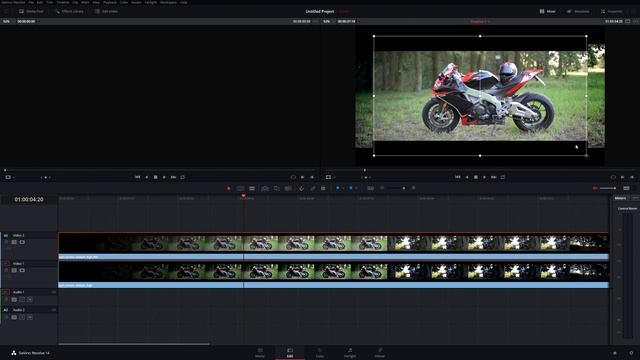Open the Workspace menu
The image size is (640, 360).
pyautogui.click(x=168, y=2)
